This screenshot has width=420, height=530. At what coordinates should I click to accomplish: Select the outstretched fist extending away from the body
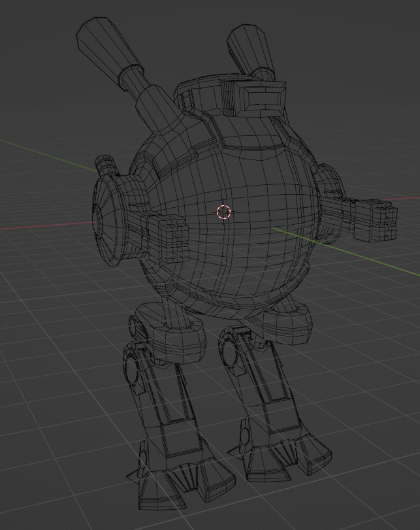[x=376, y=220]
